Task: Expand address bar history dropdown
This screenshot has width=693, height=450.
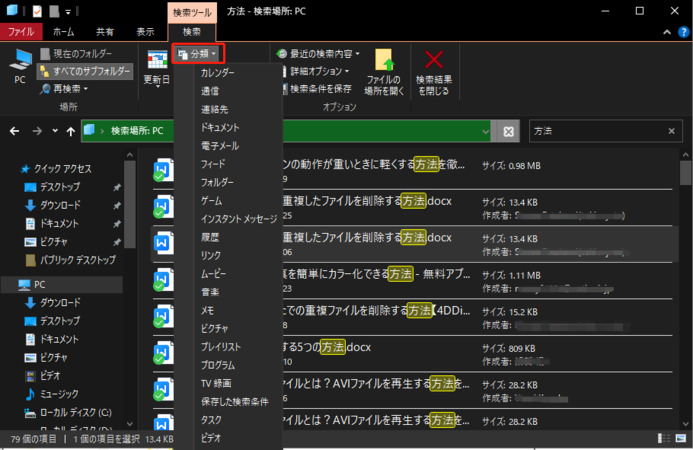Action: click(485, 131)
